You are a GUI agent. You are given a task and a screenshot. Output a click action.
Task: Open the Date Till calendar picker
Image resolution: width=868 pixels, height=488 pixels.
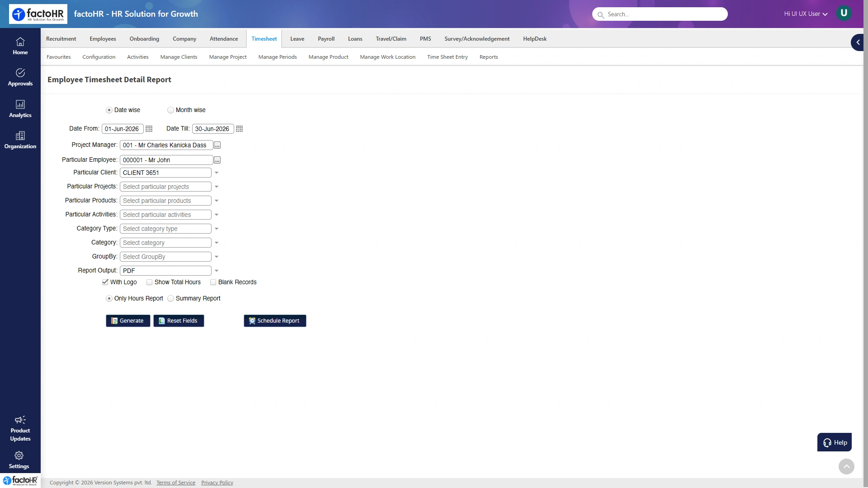239,129
